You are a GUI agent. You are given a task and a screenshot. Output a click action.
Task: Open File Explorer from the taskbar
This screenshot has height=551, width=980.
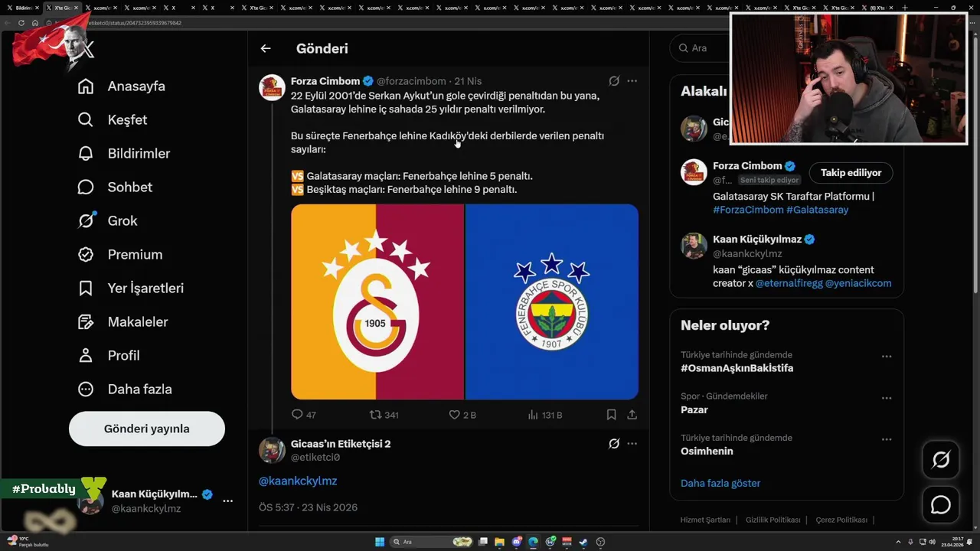[500, 542]
